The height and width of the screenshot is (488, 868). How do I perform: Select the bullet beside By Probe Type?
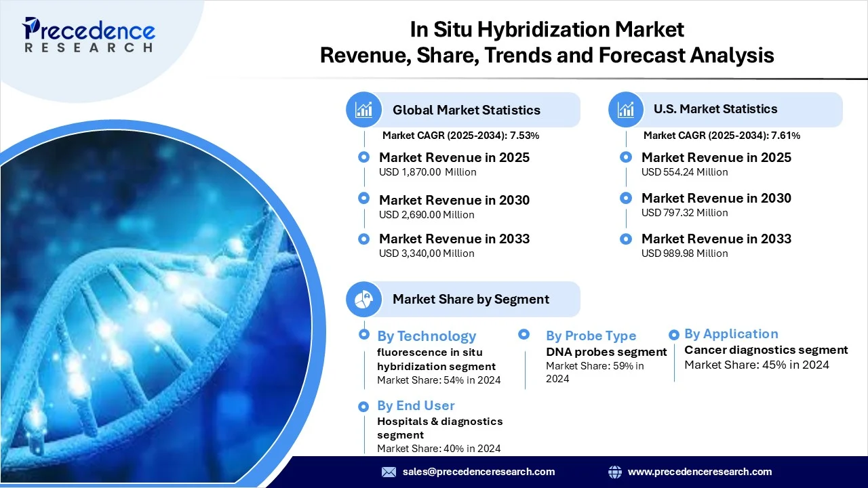[x=524, y=334]
